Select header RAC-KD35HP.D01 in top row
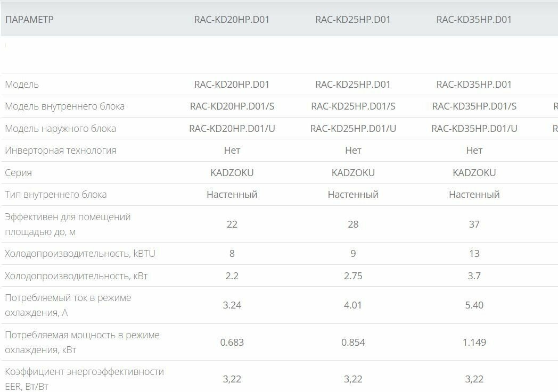558x392 pixels. [474, 19]
